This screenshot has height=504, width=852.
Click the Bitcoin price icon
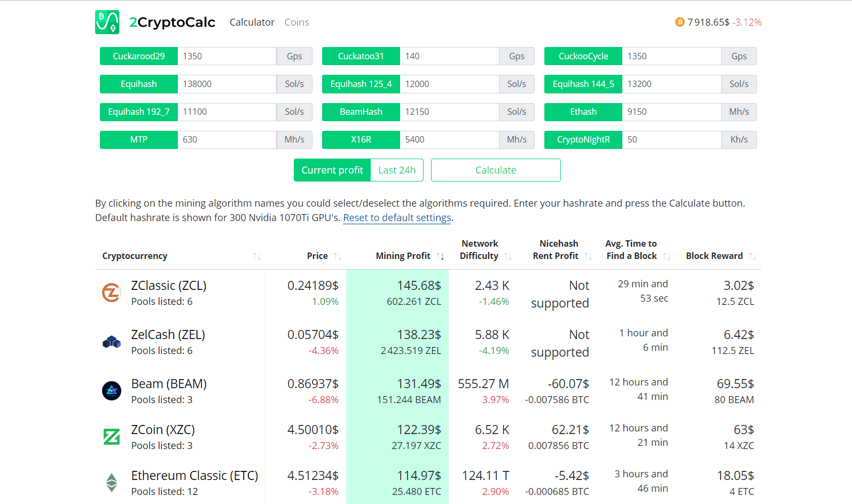(x=679, y=22)
